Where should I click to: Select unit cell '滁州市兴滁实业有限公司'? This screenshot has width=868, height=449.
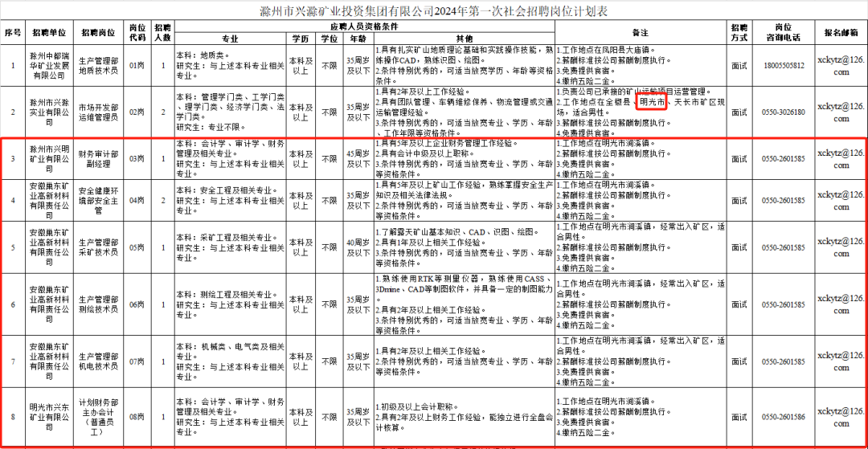[49, 112]
